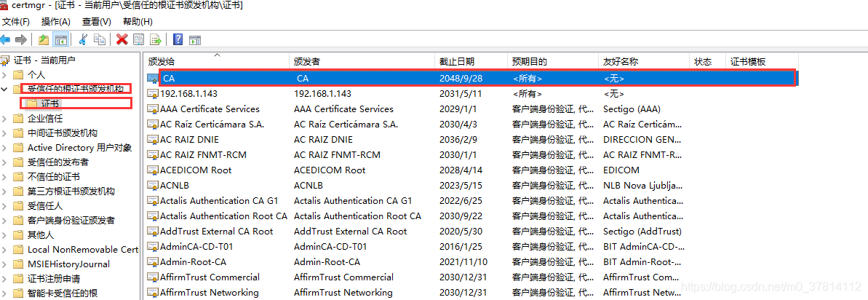
Task: Click friendly name EDICOM
Action: 621,170
